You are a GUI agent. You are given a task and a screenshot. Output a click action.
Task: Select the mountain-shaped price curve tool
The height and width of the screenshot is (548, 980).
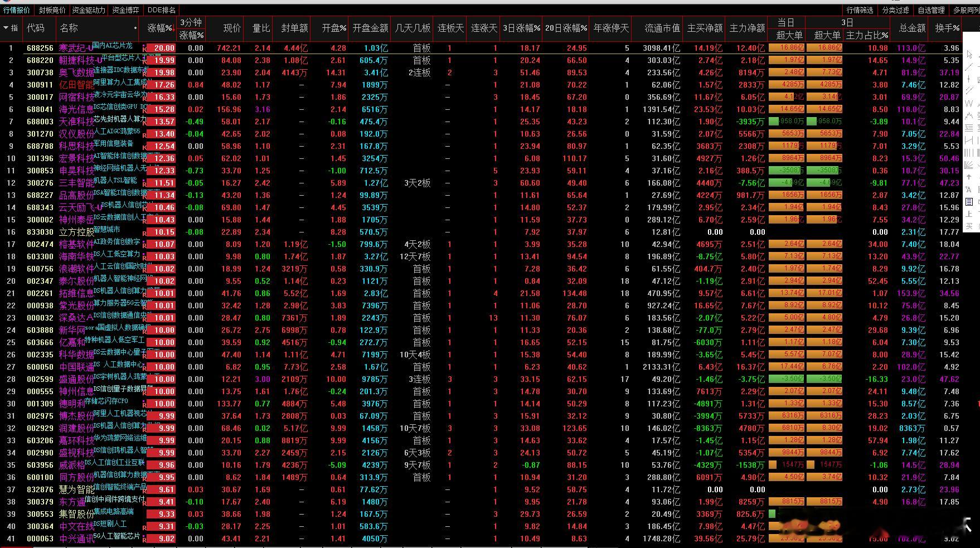point(970,115)
